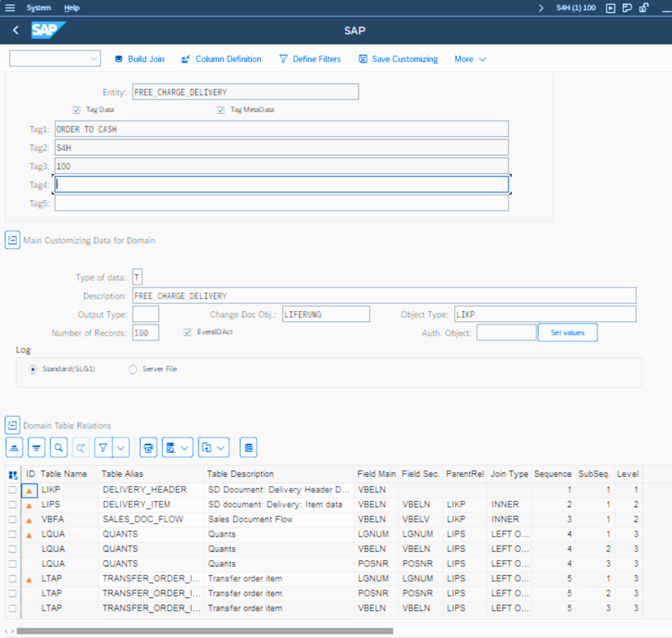Toggle the Tag Data checkbox
672x638 pixels.
tap(76, 110)
